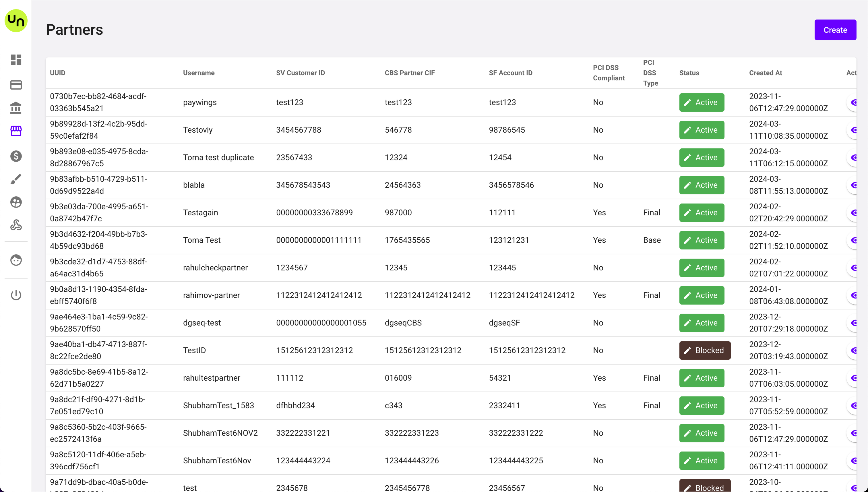
Task: View details eye icon for dgseq-test
Action: pyautogui.click(x=853, y=323)
